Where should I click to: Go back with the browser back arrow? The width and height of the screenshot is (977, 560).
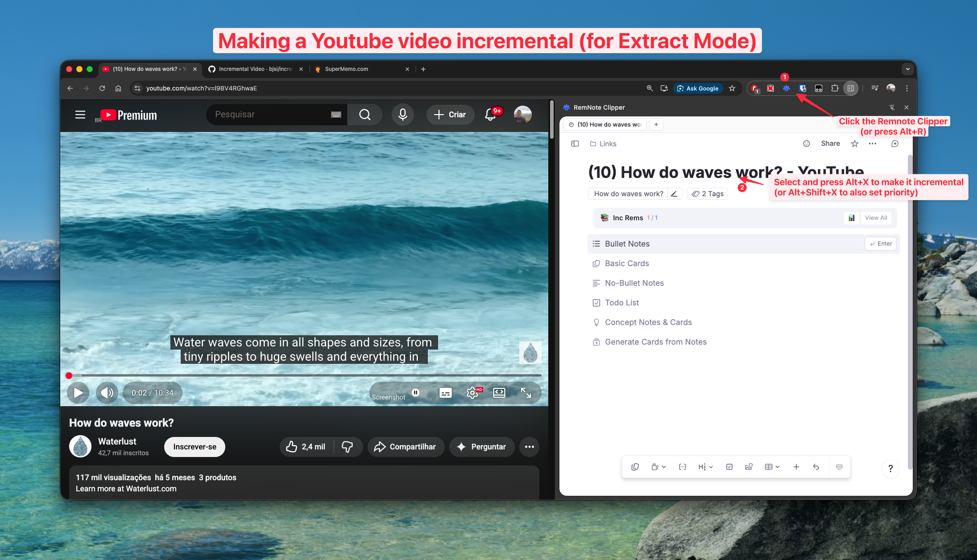coord(70,88)
